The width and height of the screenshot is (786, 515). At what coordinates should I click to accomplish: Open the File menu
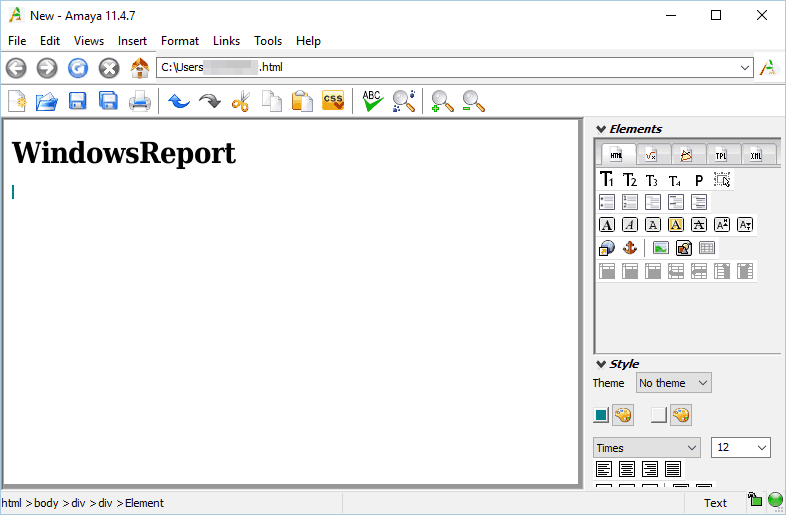(x=17, y=41)
